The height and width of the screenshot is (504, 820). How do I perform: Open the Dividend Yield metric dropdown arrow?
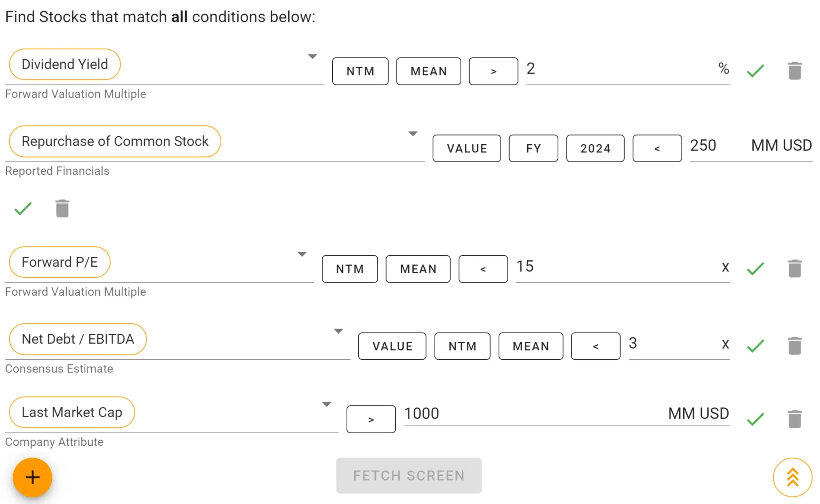pos(312,56)
